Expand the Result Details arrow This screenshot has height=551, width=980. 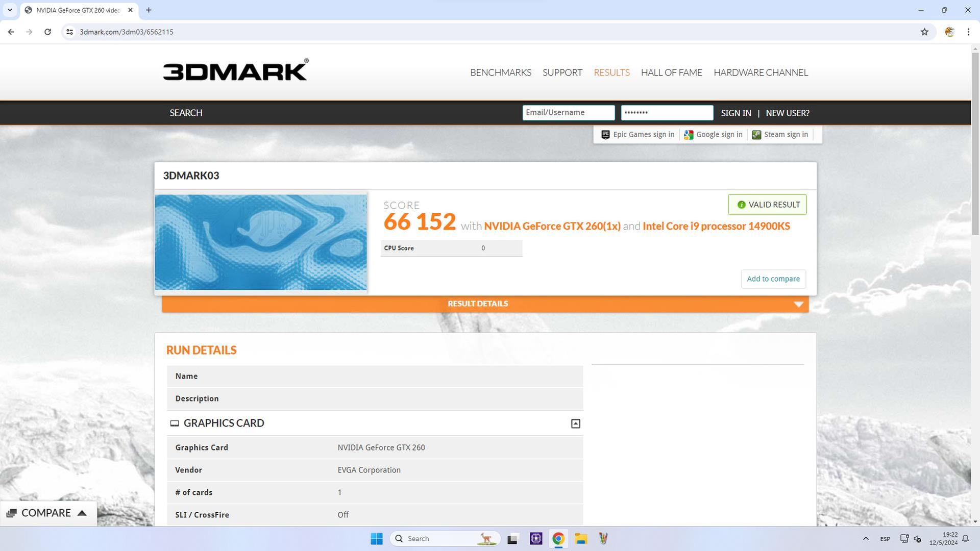[798, 304]
